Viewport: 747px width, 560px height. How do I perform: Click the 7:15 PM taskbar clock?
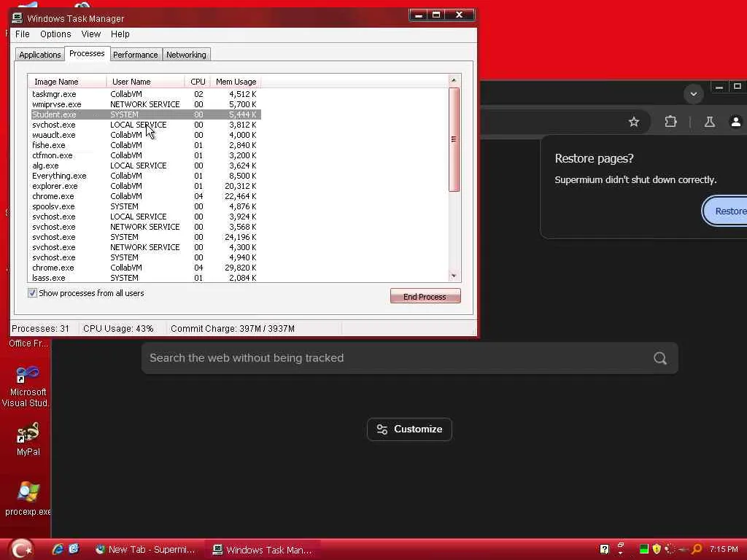click(724, 549)
